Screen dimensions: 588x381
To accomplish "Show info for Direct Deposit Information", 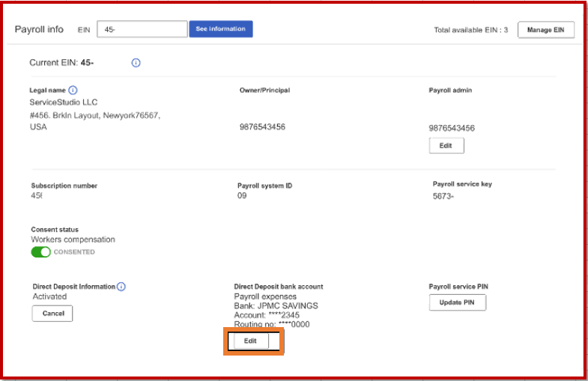I will click(x=121, y=287).
